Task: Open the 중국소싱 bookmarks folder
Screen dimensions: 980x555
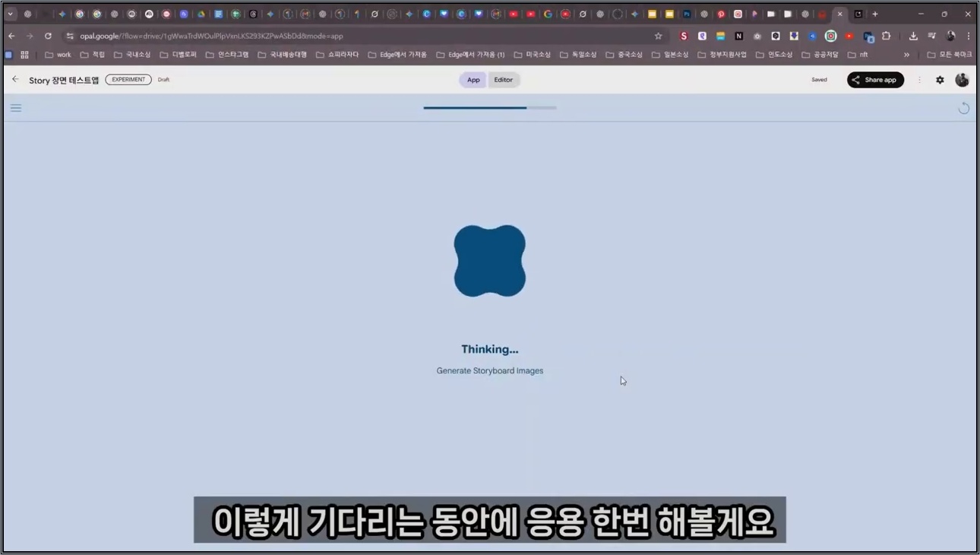Action: [x=624, y=55]
